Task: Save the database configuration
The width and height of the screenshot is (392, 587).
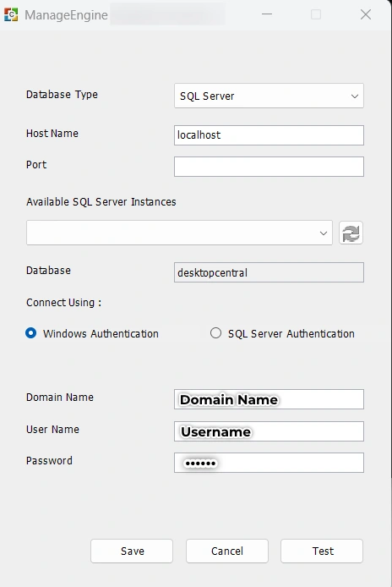Action: tap(132, 551)
